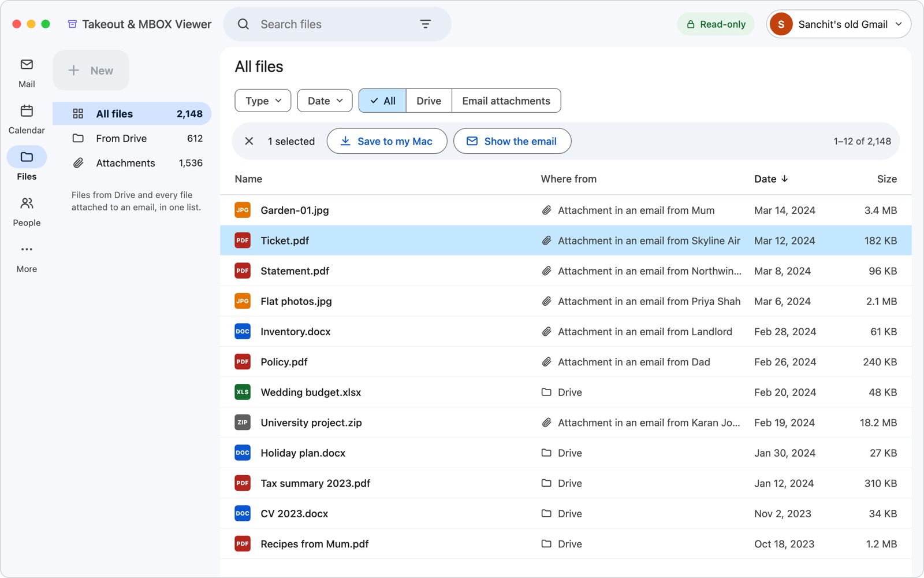Select the Ticket.pdf file row
This screenshot has width=924, height=578.
pyautogui.click(x=566, y=240)
